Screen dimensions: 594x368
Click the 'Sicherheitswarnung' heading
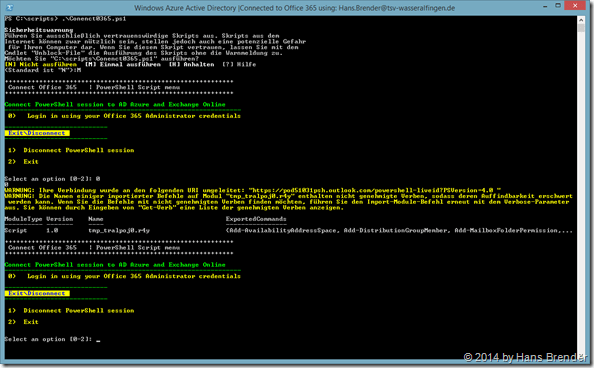coord(39,30)
